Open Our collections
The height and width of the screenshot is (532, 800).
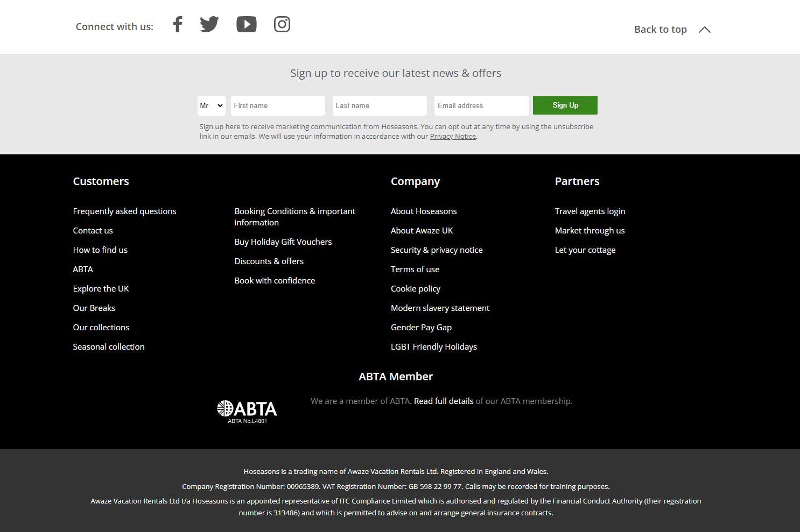101,328
